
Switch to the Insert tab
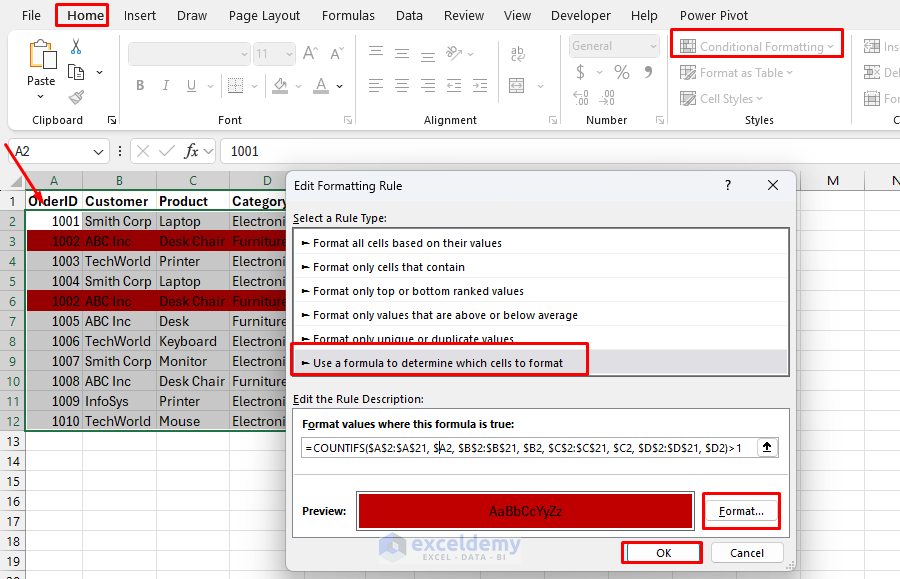(139, 15)
